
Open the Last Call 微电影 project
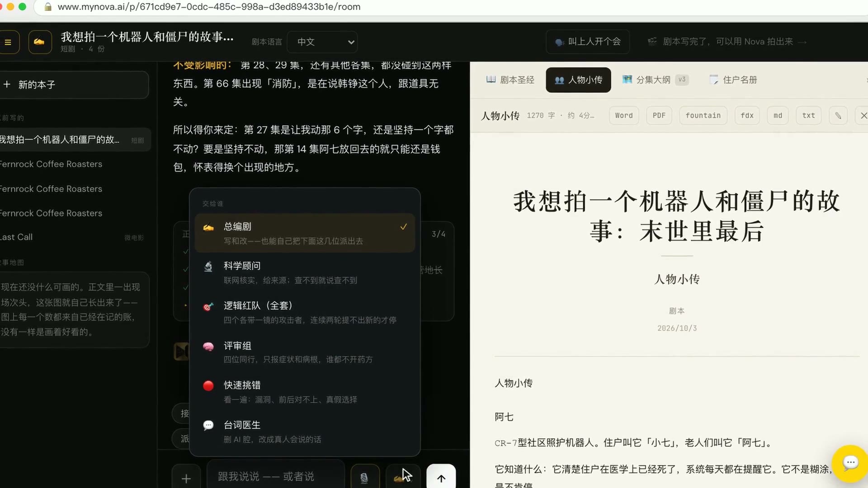pos(72,237)
